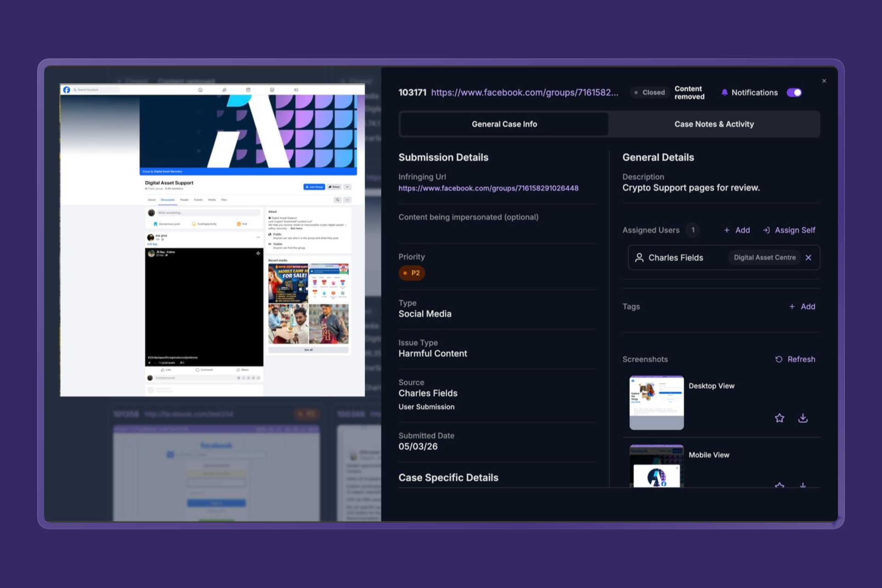Click the user icon beside Charles Fields
This screenshot has width=882, height=588.
(x=639, y=258)
